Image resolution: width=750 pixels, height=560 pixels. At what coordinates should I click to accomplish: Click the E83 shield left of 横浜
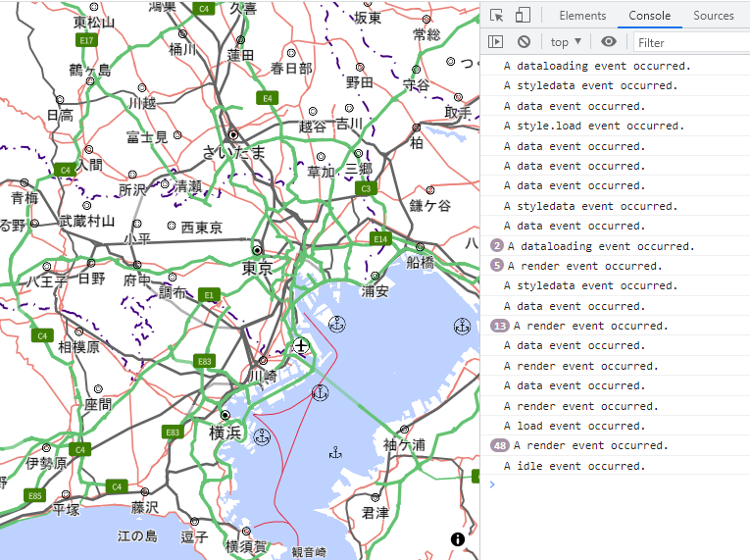tap(173, 433)
